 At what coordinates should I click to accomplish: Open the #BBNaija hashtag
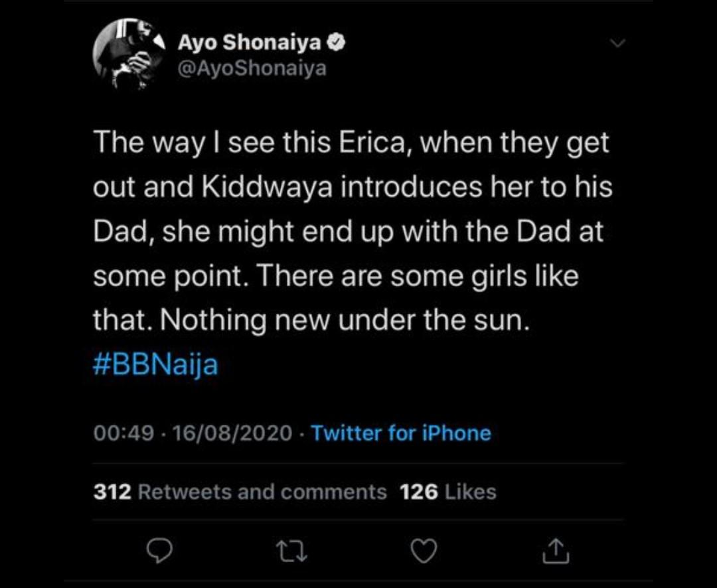[155, 365]
